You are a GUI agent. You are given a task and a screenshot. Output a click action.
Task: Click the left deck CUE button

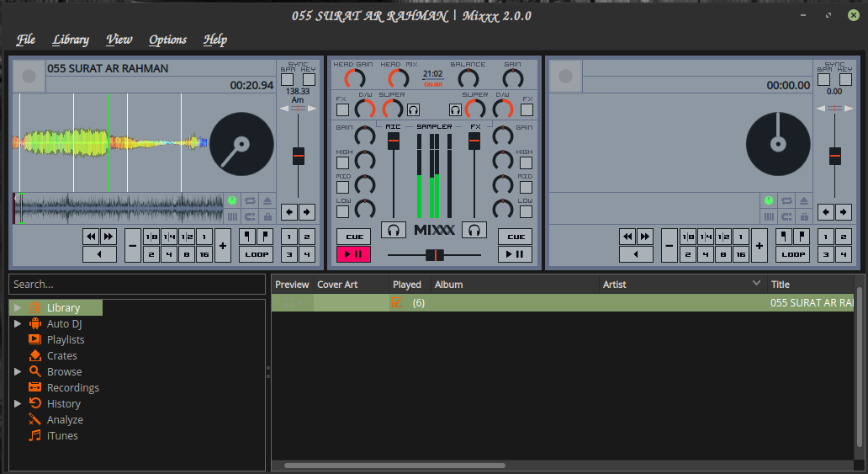click(354, 237)
